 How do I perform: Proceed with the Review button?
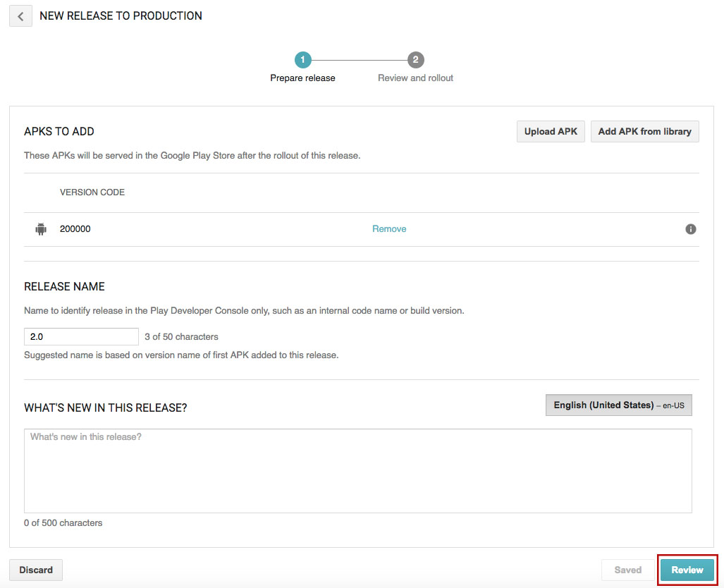click(687, 570)
